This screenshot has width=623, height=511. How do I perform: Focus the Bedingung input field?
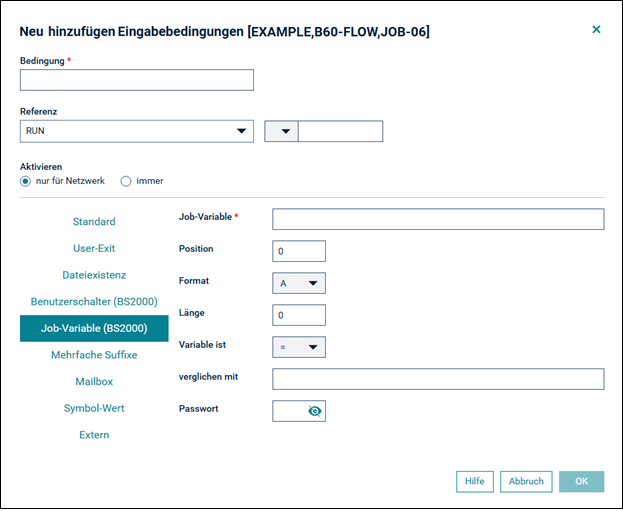137,80
